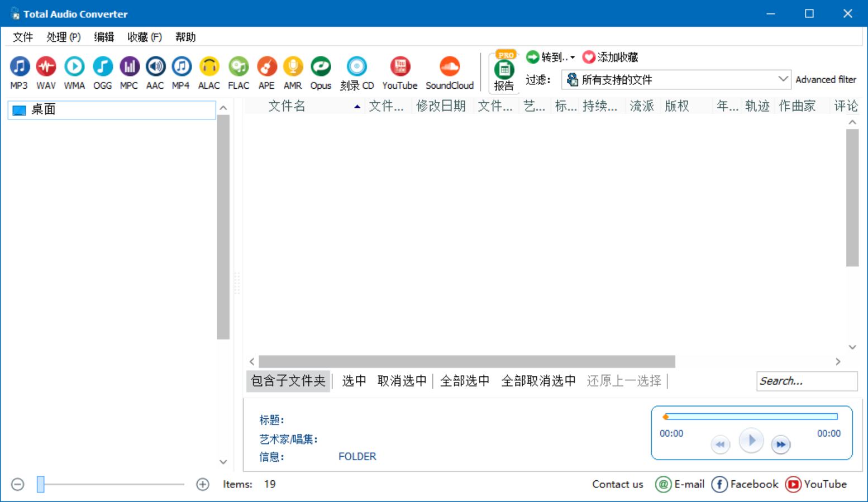Image resolution: width=868 pixels, height=502 pixels.
Task: Click the 全部选中 select-all button
Action: click(x=464, y=381)
